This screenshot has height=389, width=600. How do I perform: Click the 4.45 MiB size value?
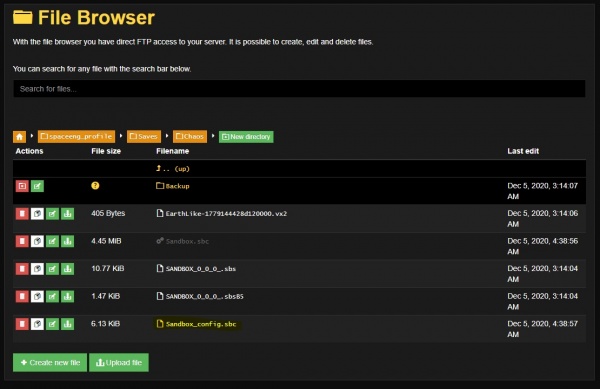tap(106, 241)
